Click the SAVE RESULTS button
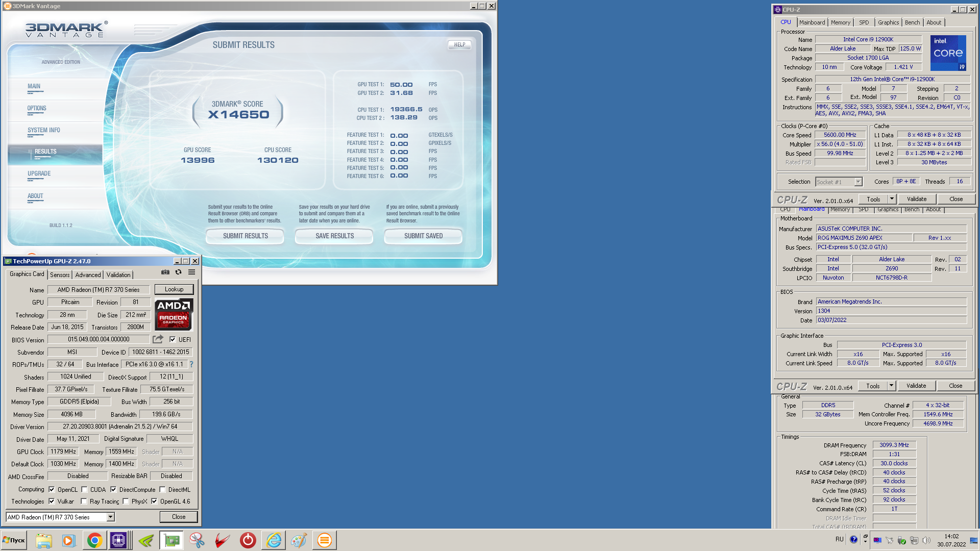This screenshot has width=980, height=551. pos(335,236)
